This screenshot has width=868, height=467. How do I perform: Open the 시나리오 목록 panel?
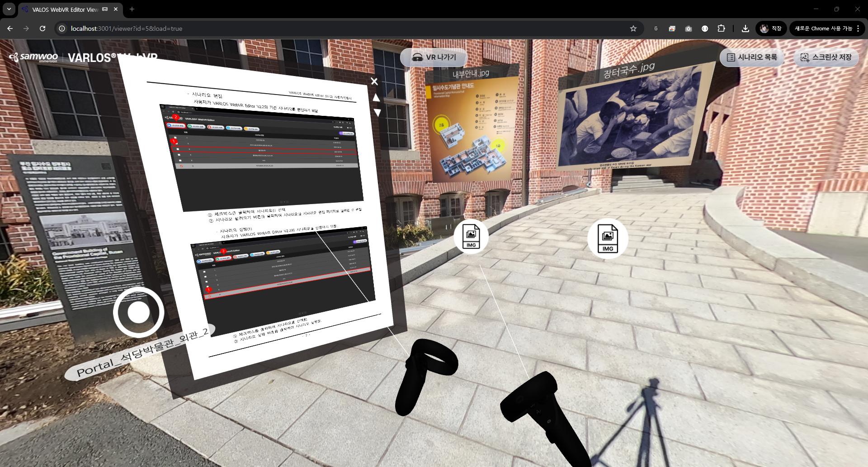point(751,57)
